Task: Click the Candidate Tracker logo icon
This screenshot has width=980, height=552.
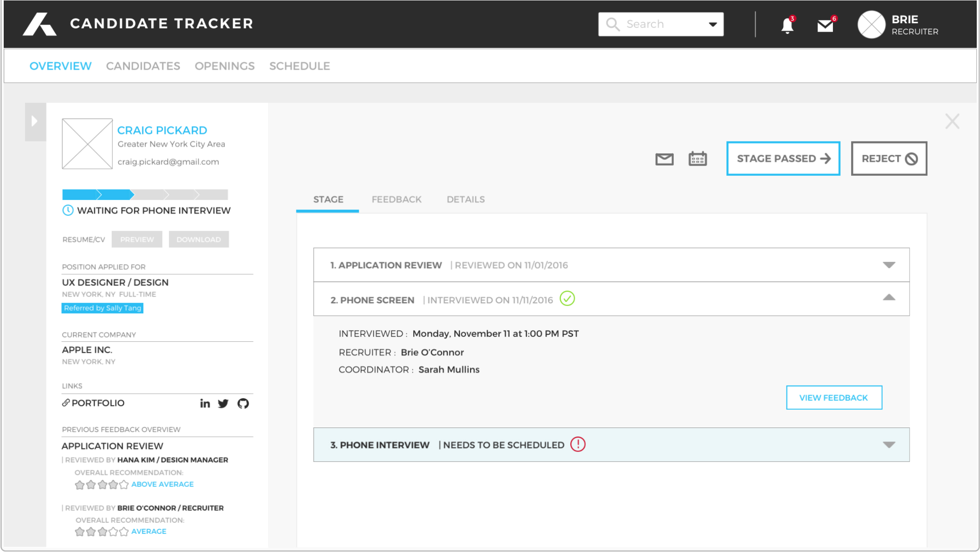Action: pos(40,24)
